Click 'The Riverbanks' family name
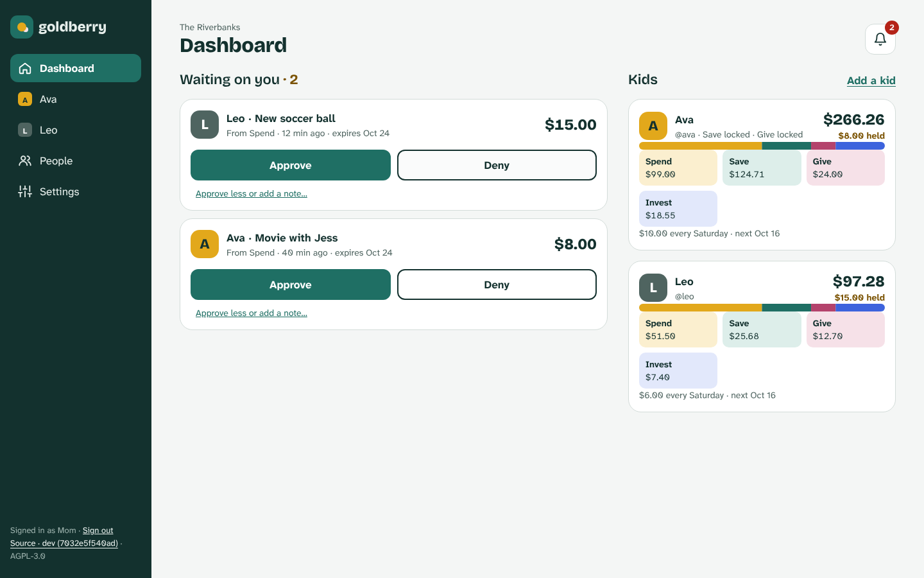924x578 pixels. 210,27
